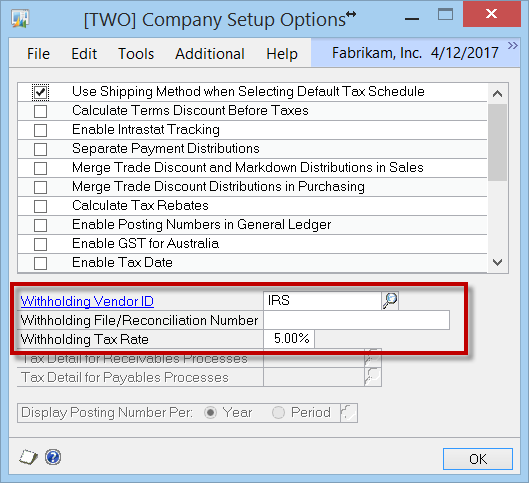The height and width of the screenshot is (483, 529).
Task: Follow the Withholding Vendor ID link
Action: click(87, 301)
